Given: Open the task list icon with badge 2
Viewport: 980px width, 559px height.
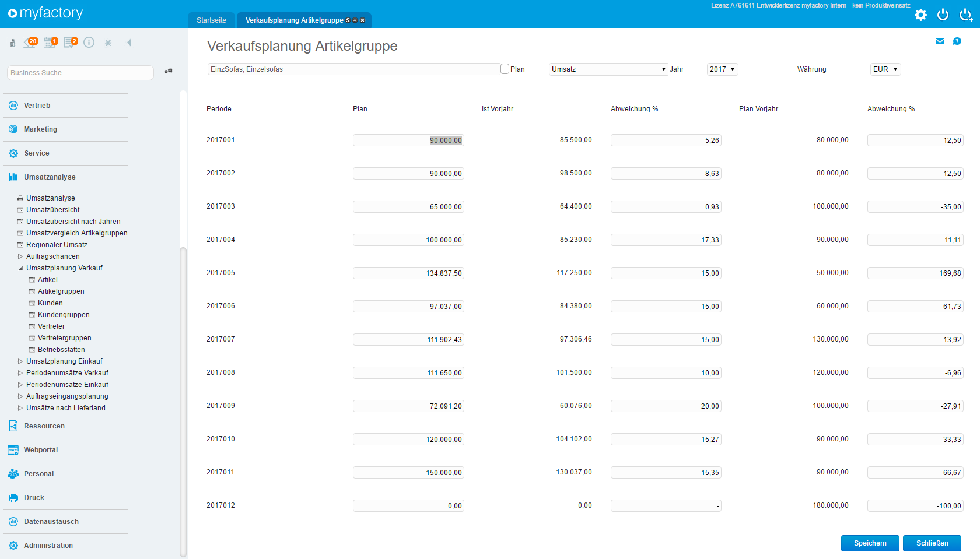Looking at the screenshot, I should click(70, 43).
